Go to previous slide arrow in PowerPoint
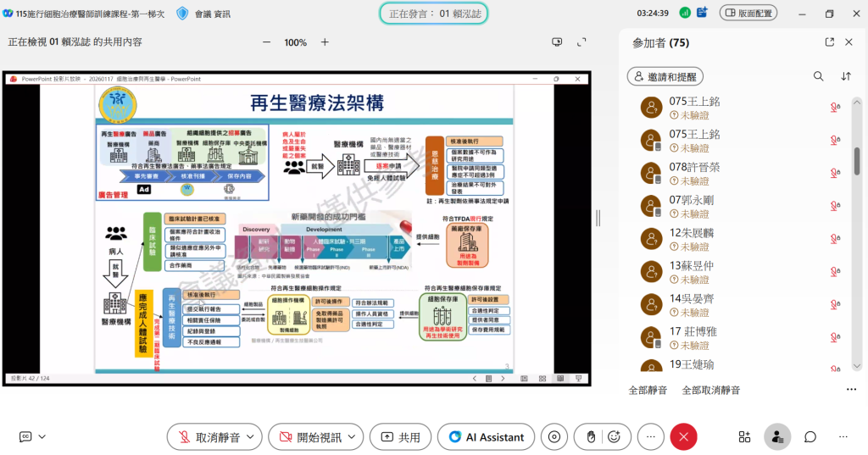Screen dimensions: 868x455 click(475, 379)
